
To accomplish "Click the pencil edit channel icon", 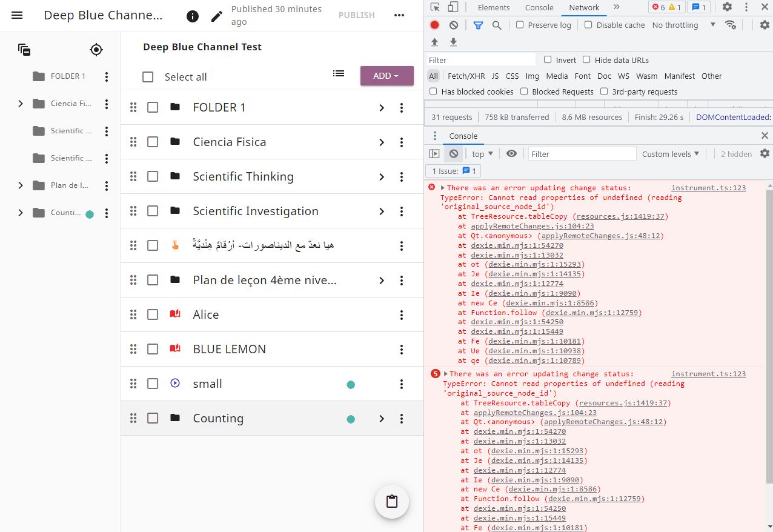I will tap(216, 16).
